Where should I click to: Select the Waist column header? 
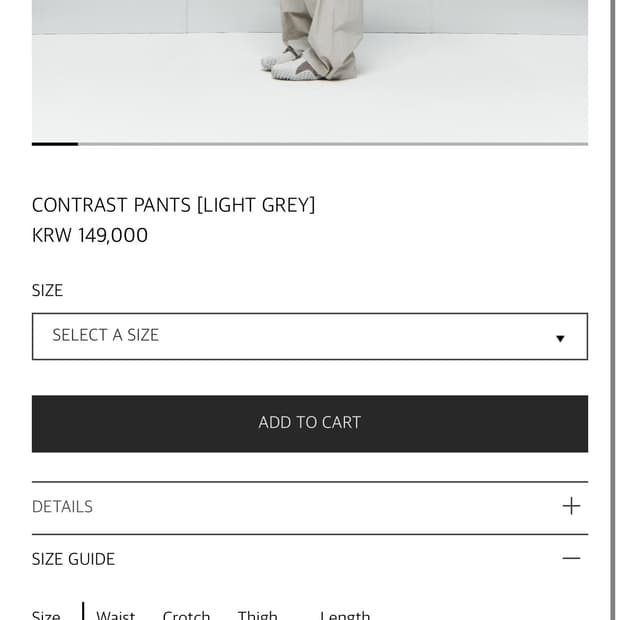click(x=115, y=615)
